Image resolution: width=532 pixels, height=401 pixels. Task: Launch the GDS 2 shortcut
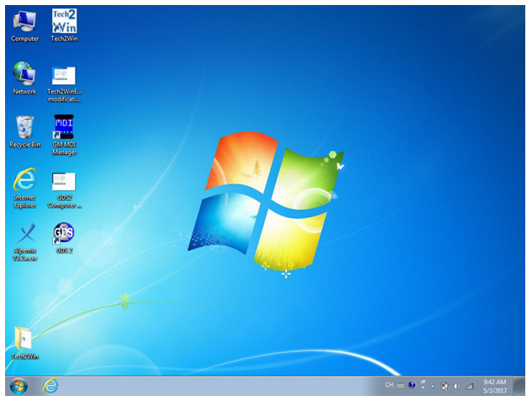64,238
